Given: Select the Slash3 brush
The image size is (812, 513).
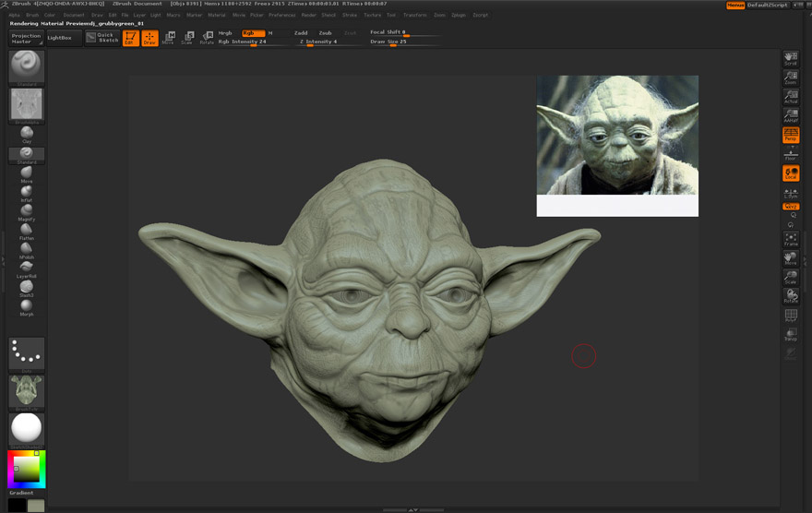Looking at the screenshot, I should [x=27, y=289].
